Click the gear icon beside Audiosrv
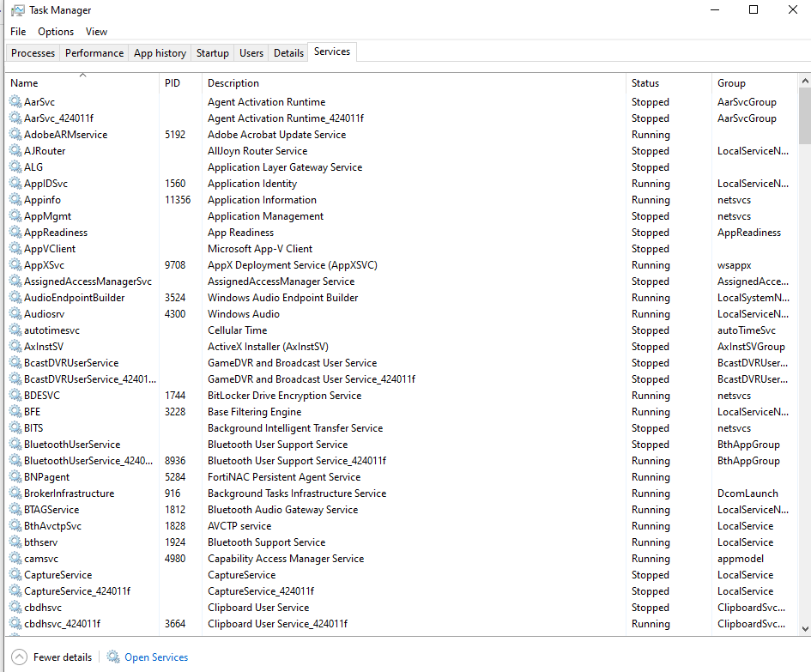The height and width of the screenshot is (672, 811). click(x=15, y=313)
